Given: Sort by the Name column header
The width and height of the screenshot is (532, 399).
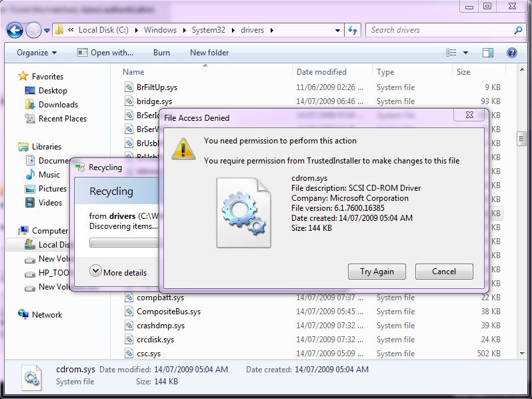Looking at the screenshot, I should pyautogui.click(x=133, y=72).
